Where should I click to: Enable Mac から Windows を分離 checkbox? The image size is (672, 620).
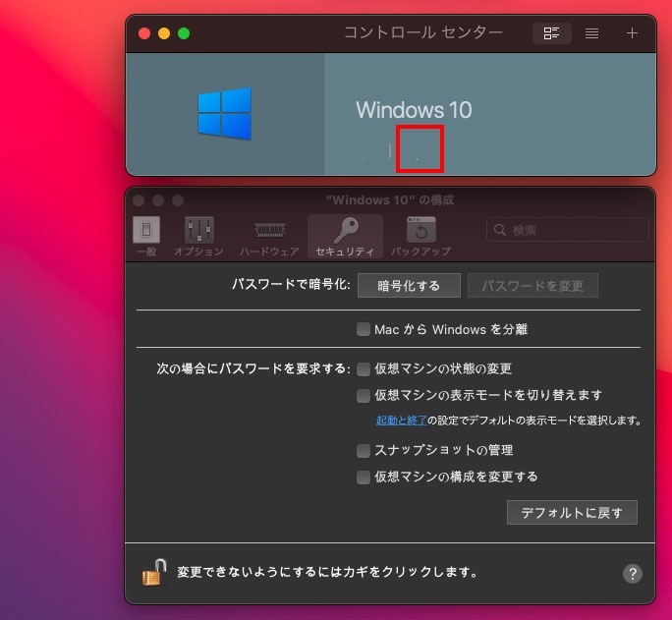coord(364,329)
